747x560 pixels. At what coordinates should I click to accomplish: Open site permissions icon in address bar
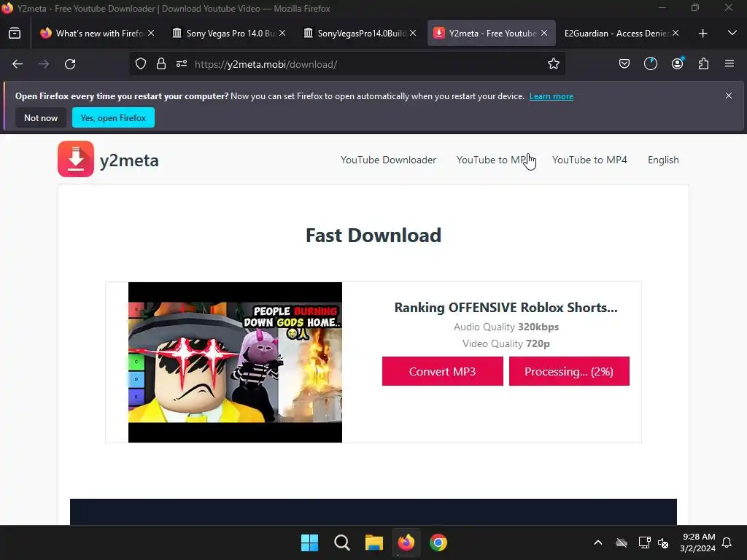pyautogui.click(x=182, y=64)
